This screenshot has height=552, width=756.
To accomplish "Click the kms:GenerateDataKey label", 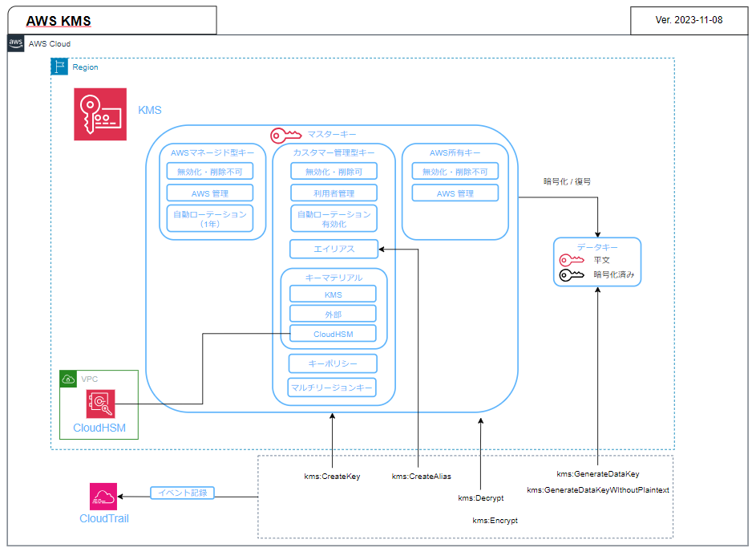I will tap(598, 473).
